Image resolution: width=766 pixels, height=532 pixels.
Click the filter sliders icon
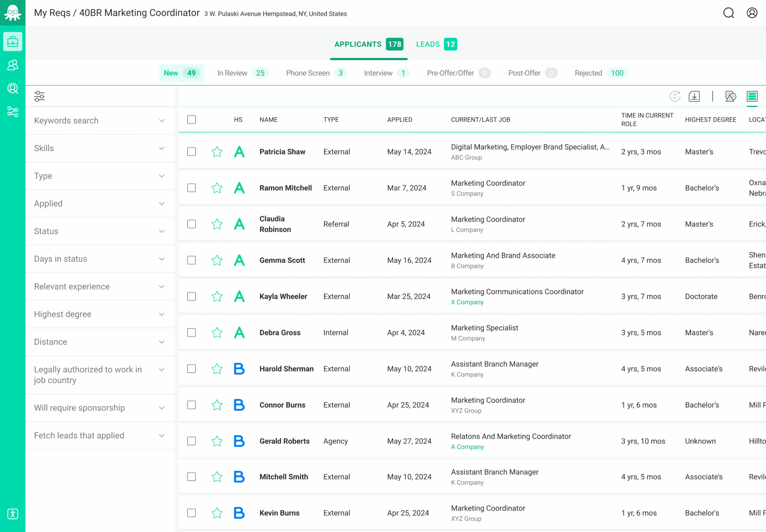(39, 96)
